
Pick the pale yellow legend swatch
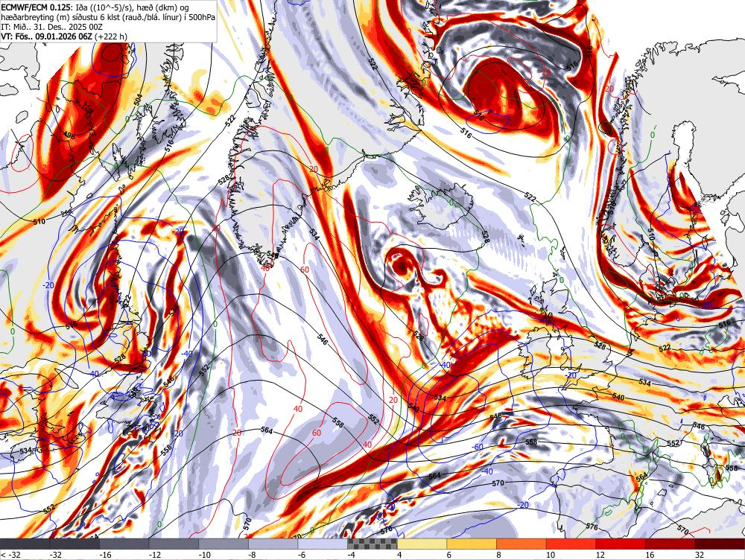click(422, 544)
